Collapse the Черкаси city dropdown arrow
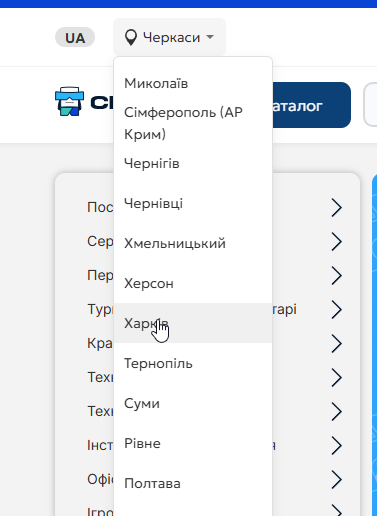This screenshot has height=516, width=377. point(210,37)
